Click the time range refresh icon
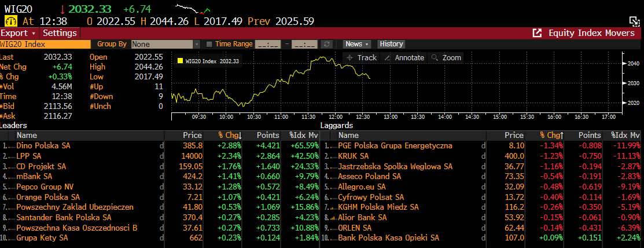 pyautogui.click(x=327, y=44)
